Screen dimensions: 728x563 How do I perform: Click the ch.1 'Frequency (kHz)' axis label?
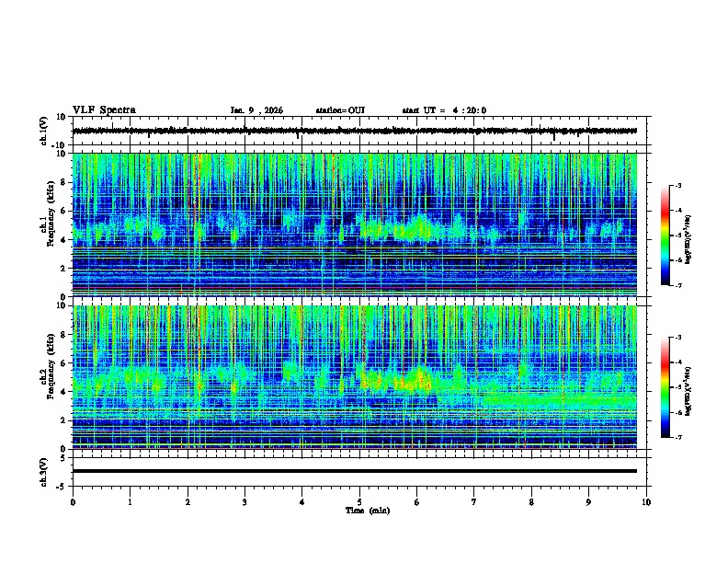tap(51, 213)
